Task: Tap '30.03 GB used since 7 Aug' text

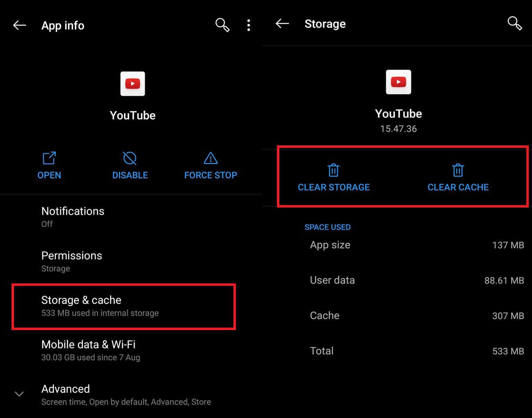Action: 91,357
